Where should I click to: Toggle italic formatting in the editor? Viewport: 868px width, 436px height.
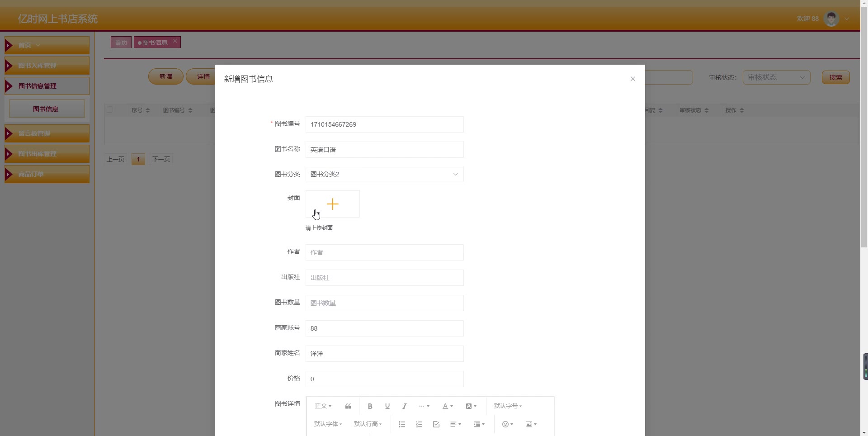coord(404,406)
